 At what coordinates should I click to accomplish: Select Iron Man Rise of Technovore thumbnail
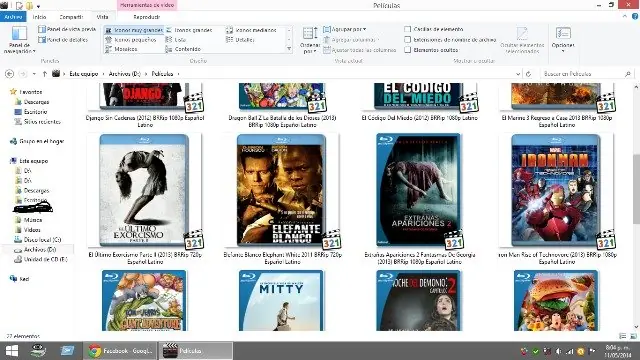point(556,191)
